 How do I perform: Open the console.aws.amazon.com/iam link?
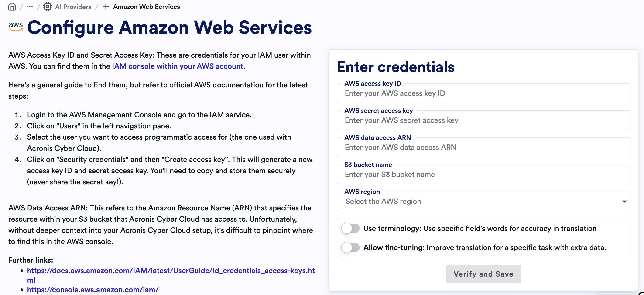click(93, 290)
